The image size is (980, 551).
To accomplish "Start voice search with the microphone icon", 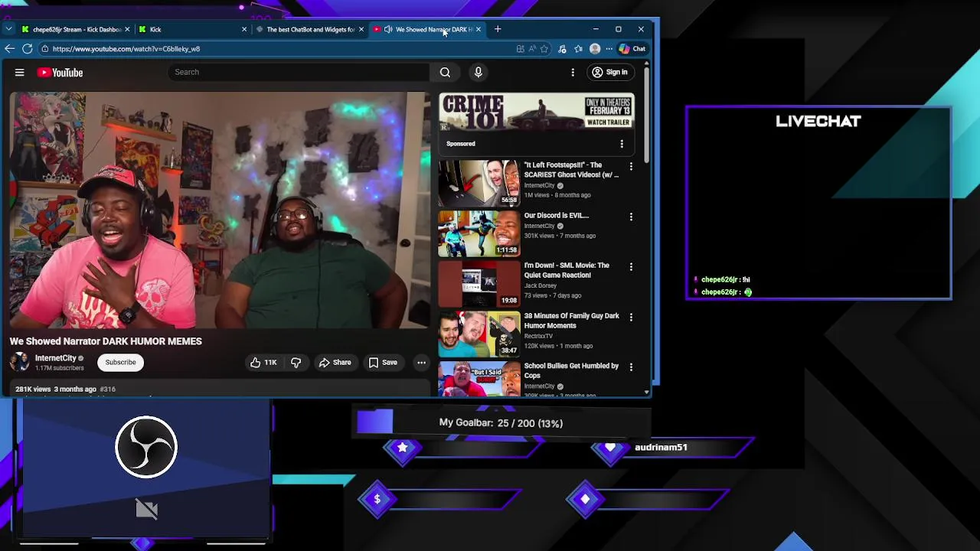I will click(x=478, y=72).
